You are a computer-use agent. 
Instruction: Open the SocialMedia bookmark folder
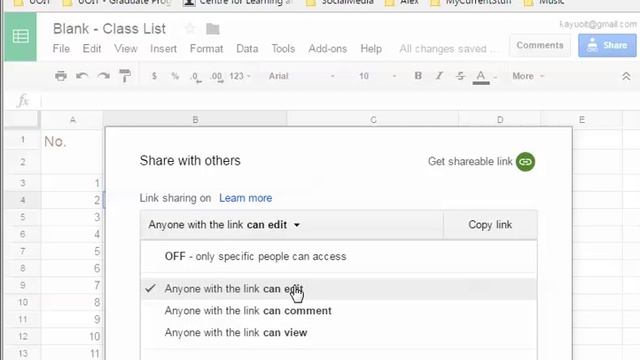point(340,2)
